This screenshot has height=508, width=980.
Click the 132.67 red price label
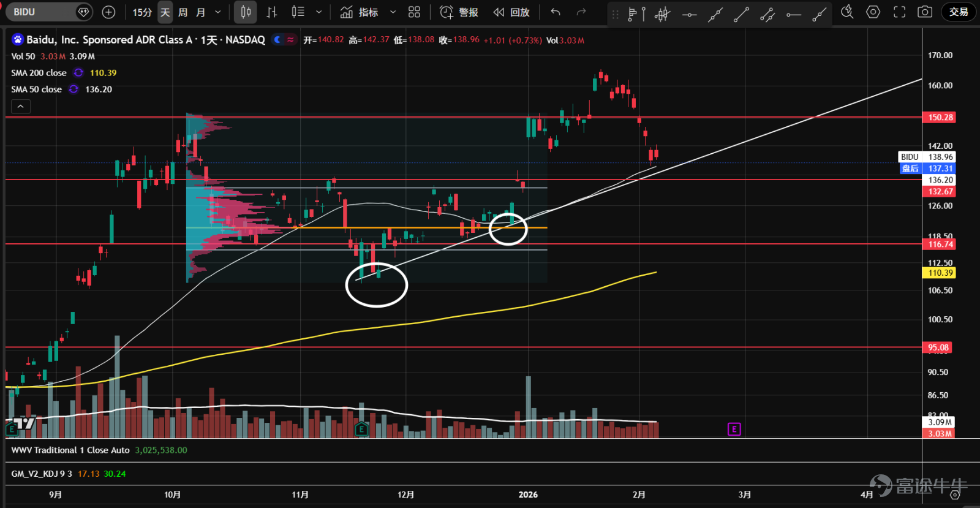tap(940, 192)
